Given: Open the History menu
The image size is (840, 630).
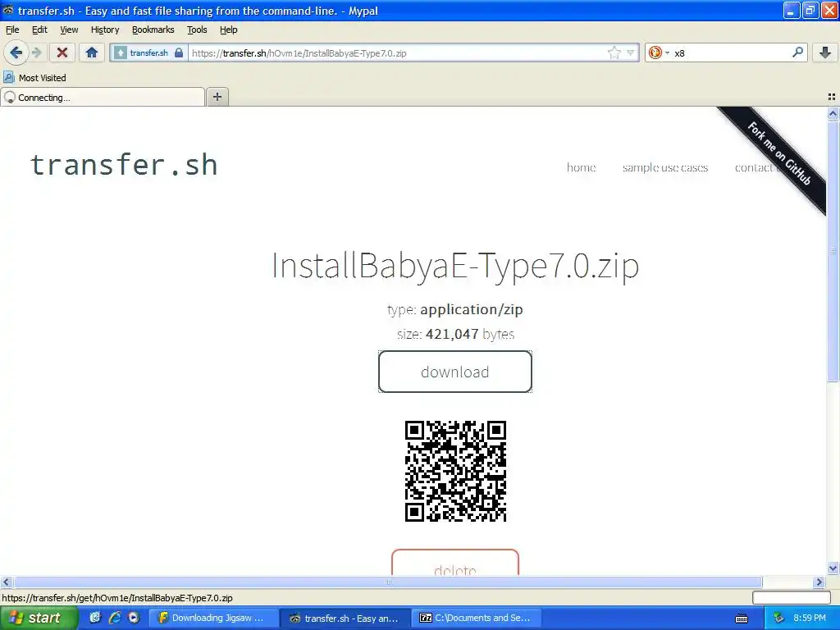Looking at the screenshot, I should click(x=105, y=30).
